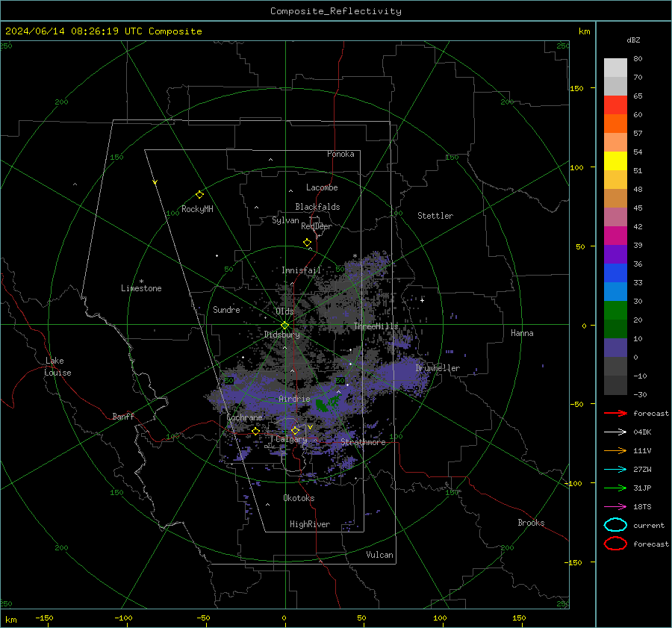Click the Drumheller town label
This screenshot has width=672, height=628.
pyautogui.click(x=438, y=368)
